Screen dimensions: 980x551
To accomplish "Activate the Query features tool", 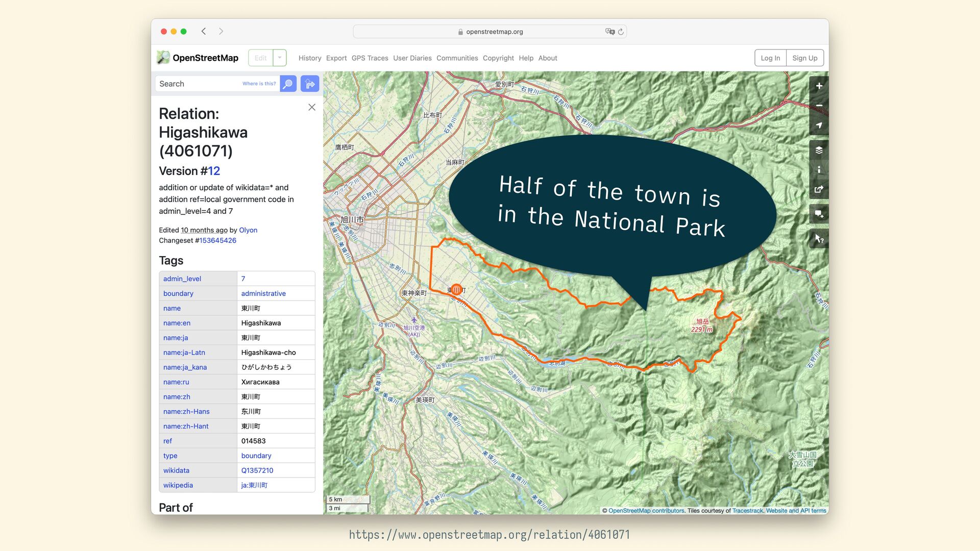I will (819, 238).
